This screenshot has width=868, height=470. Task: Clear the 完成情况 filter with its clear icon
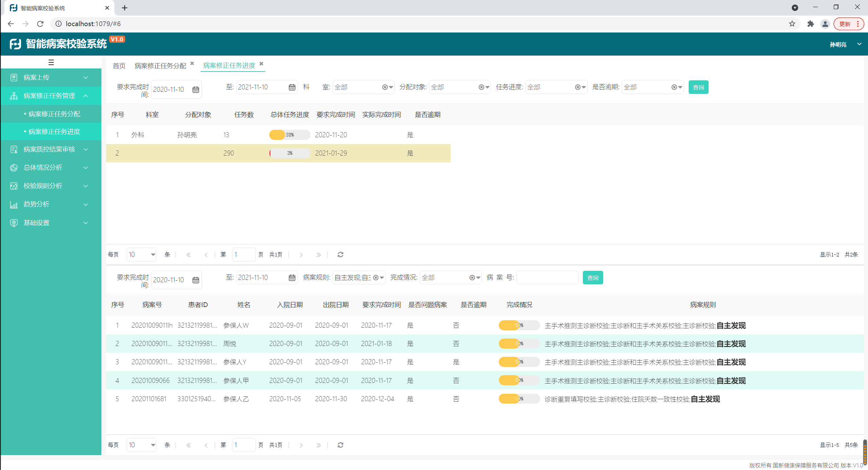point(472,278)
